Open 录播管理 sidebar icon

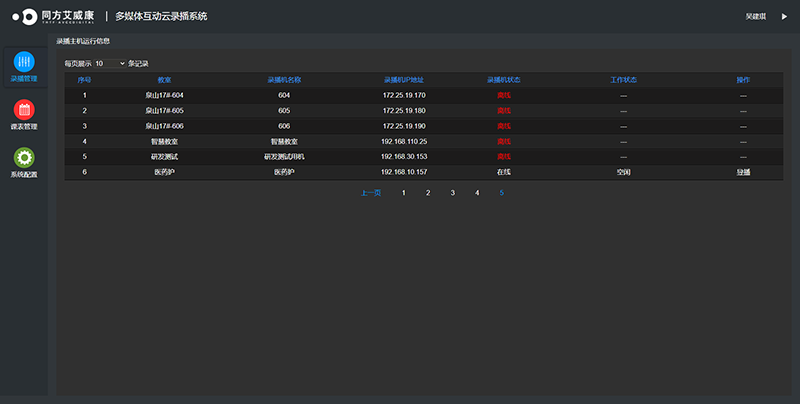pyautogui.click(x=24, y=61)
